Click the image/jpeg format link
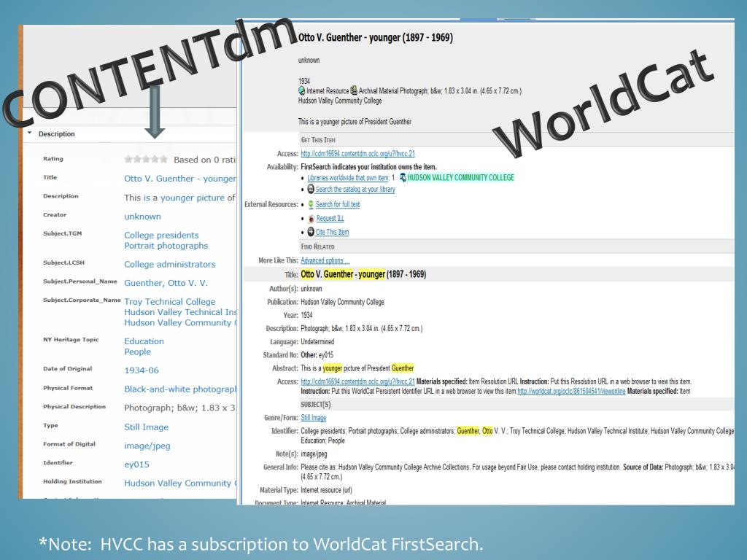The width and height of the screenshot is (747, 560). [x=147, y=446]
